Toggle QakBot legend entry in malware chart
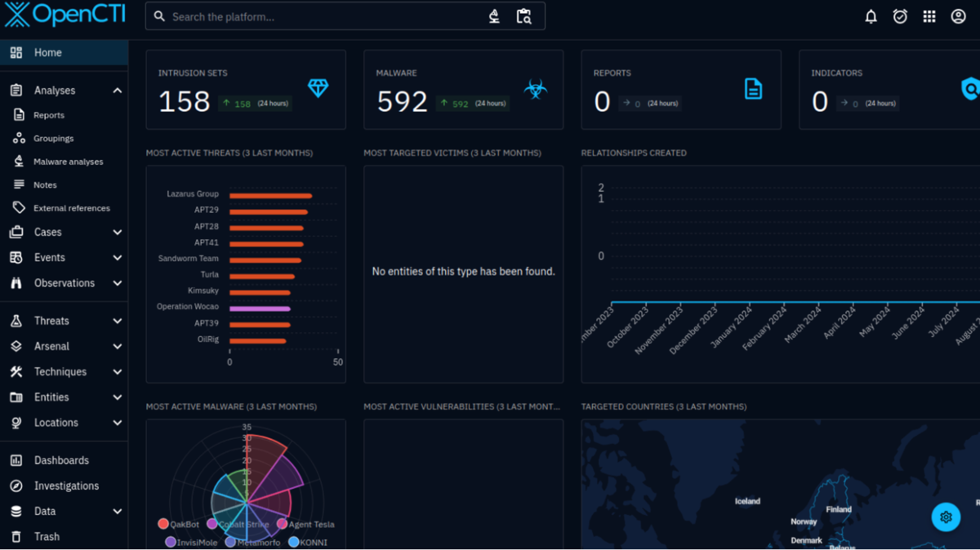The height and width of the screenshot is (550, 980). coord(179,524)
